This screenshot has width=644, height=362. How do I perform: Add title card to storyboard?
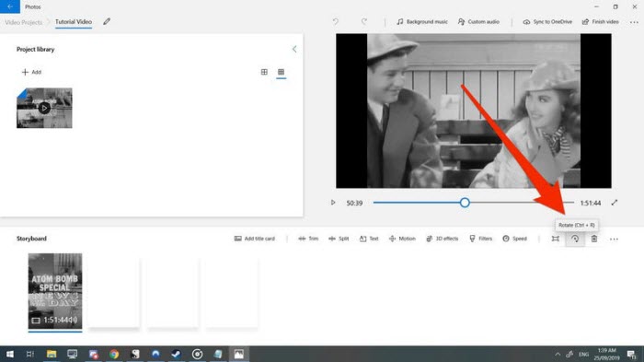click(255, 239)
